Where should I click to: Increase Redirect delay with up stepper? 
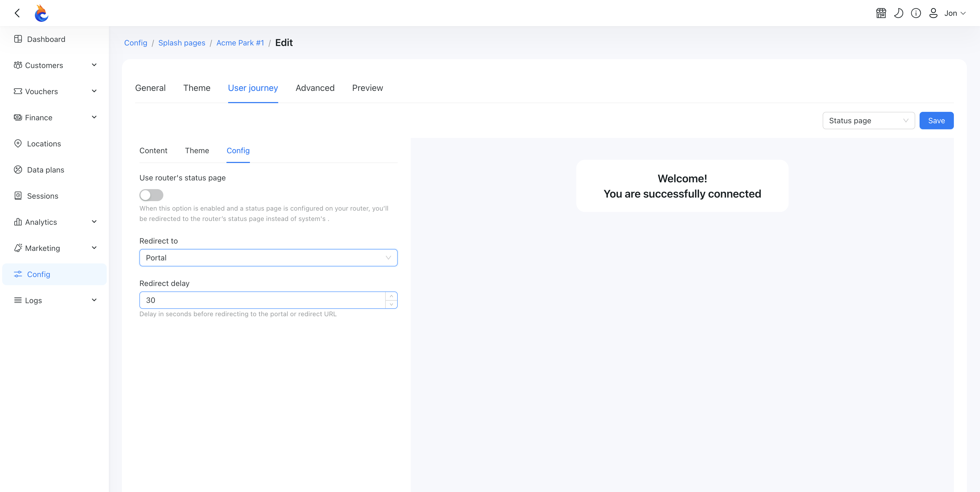pyautogui.click(x=391, y=296)
